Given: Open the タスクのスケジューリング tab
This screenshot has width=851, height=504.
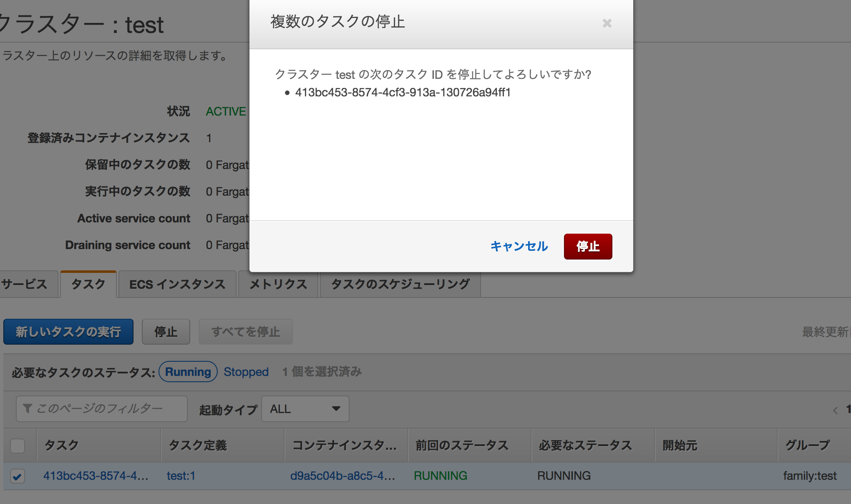Looking at the screenshot, I should tap(400, 285).
